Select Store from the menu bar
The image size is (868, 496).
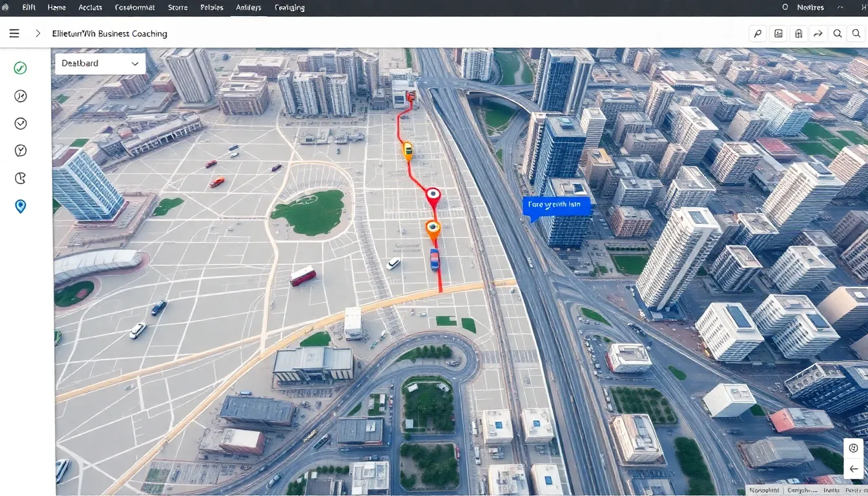[178, 7]
